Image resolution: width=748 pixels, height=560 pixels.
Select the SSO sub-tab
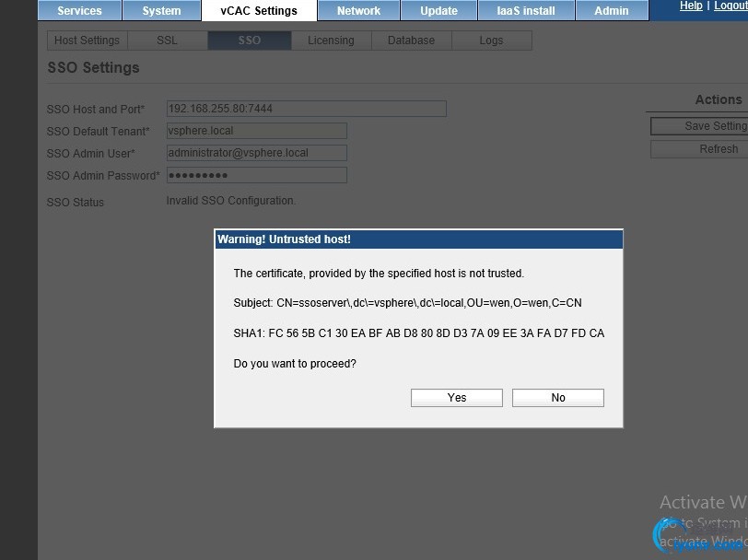[x=250, y=41]
